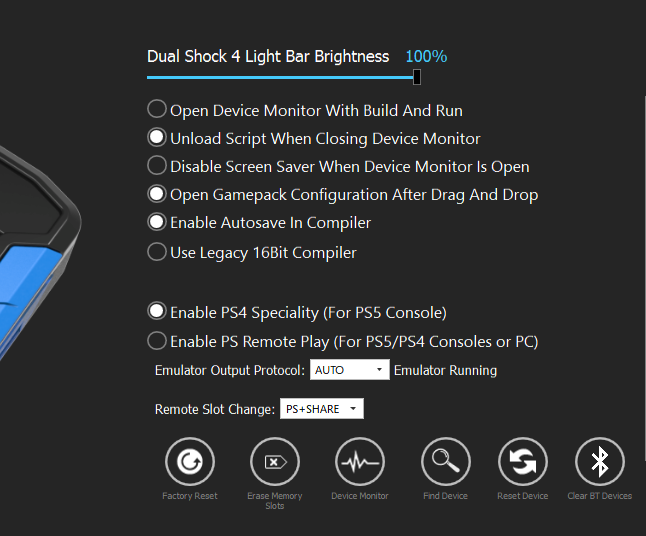Image resolution: width=646 pixels, height=536 pixels.
Task: Toggle Enable Autosave In Compiler
Action: tap(157, 222)
